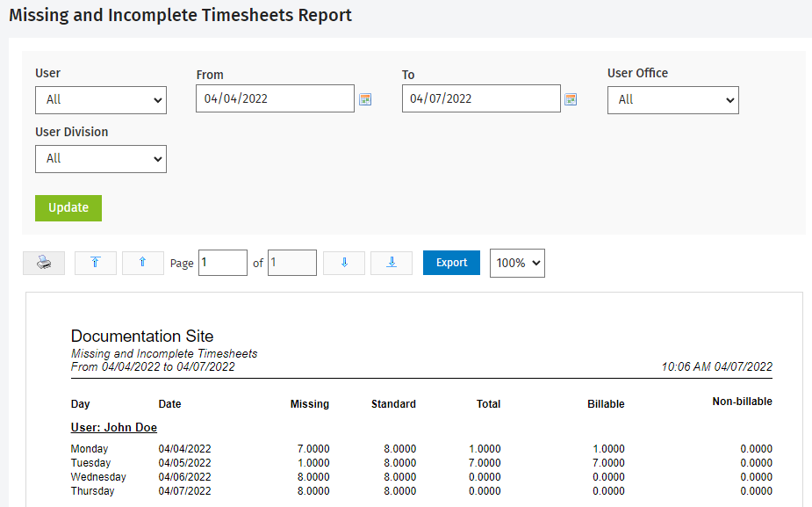
Task: Click inside the From date field
Action: coord(275,98)
